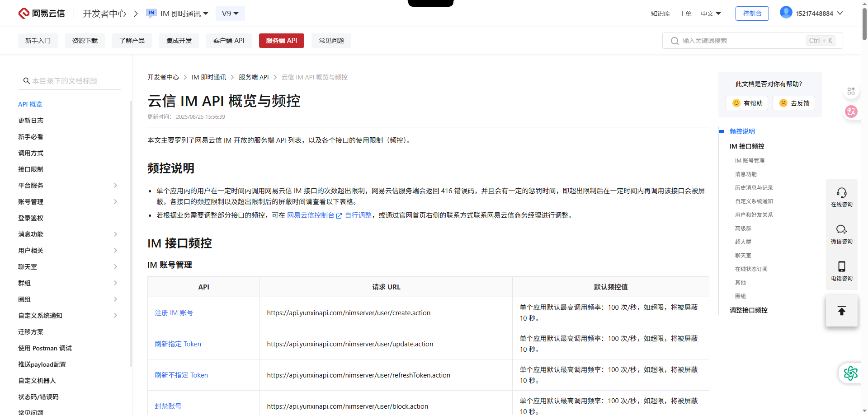This screenshot has width=868, height=415.
Task: Select 使用 Postman 调试 in sidebar
Action: (45, 348)
